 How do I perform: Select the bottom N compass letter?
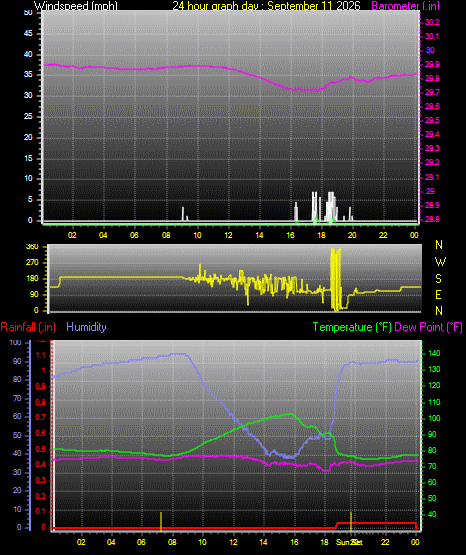[x=439, y=310]
